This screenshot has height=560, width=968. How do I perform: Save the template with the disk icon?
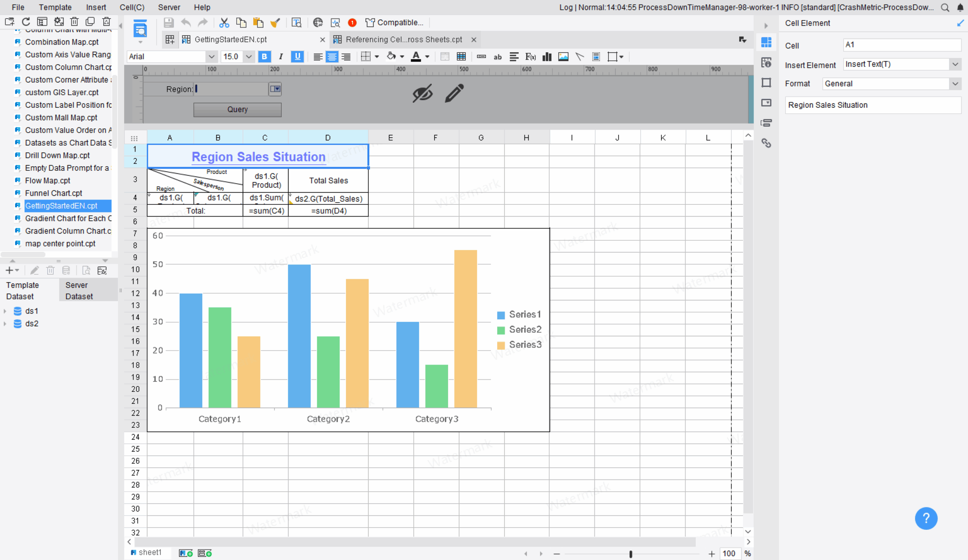pyautogui.click(x=169, y=23)
